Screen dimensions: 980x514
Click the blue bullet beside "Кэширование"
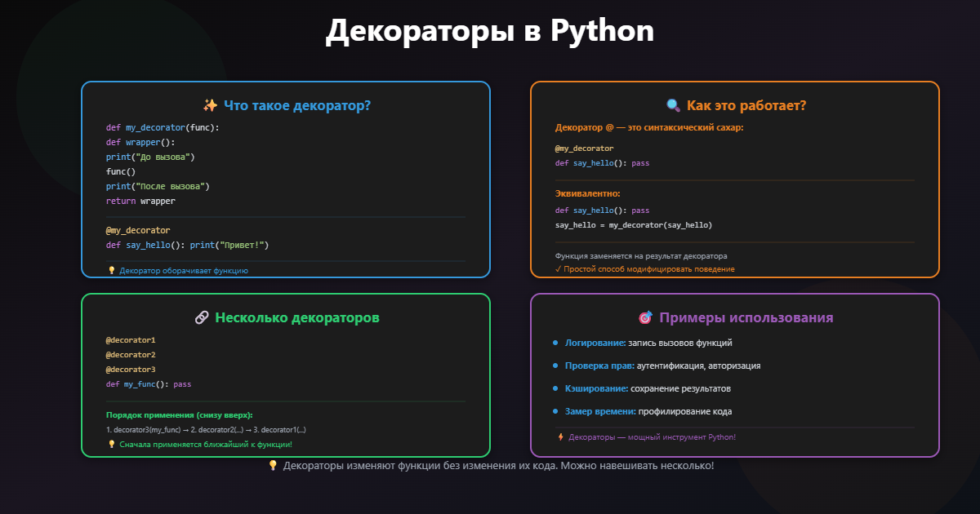pyautogui.click(x=555, y=388)
